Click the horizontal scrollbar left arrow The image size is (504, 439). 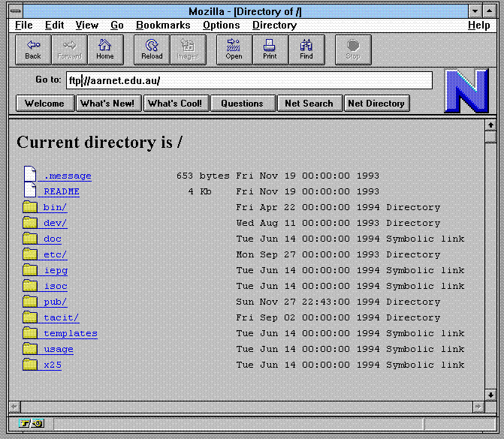tap(15, 407)
